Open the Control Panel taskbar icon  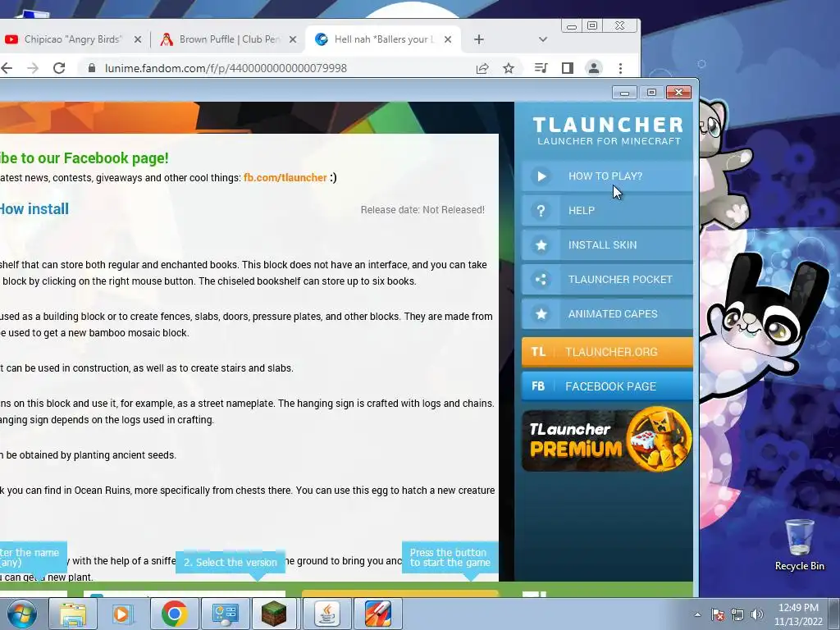[225, 614]
